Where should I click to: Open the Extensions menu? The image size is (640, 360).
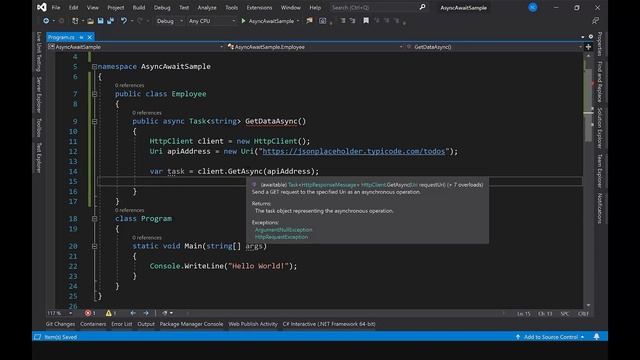pos(259,7)
